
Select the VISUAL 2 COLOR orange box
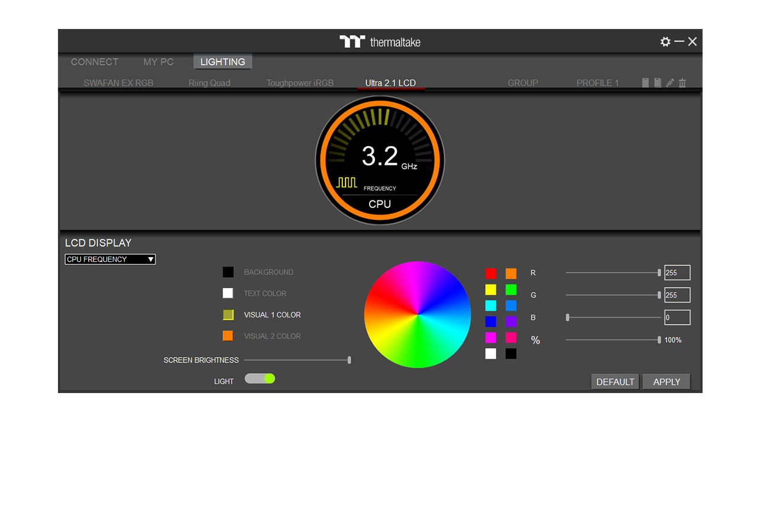pos(228,336)
